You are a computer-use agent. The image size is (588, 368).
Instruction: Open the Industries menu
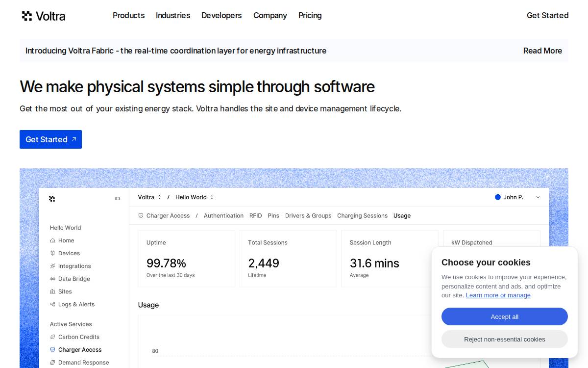pyautogui.click(x=173, y=15)
